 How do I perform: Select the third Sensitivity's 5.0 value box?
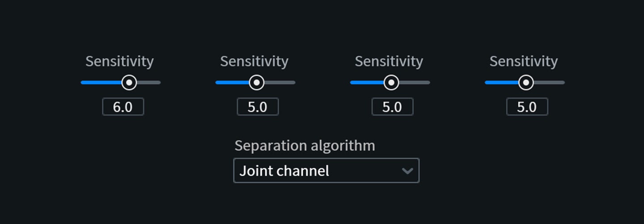coord(392,107)
